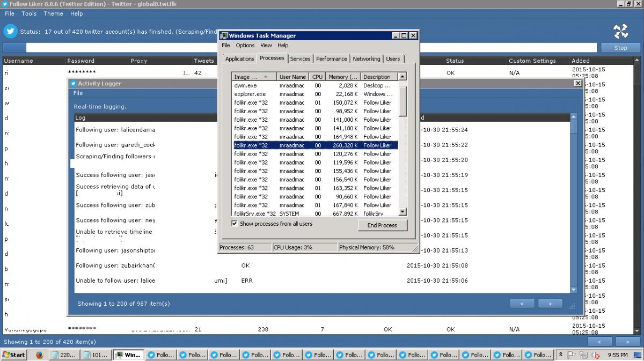Viewport: 644px width, 361px height.
Task: Open the 101... taskbar button
Action: pyautogui.click(x=96, y=355)
